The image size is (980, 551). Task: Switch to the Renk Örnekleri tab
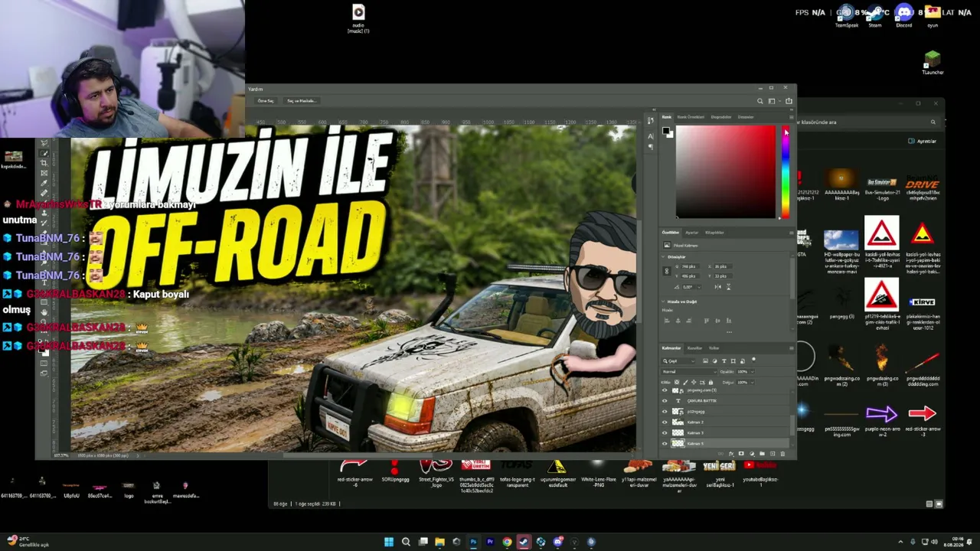(x=691, y=117)
